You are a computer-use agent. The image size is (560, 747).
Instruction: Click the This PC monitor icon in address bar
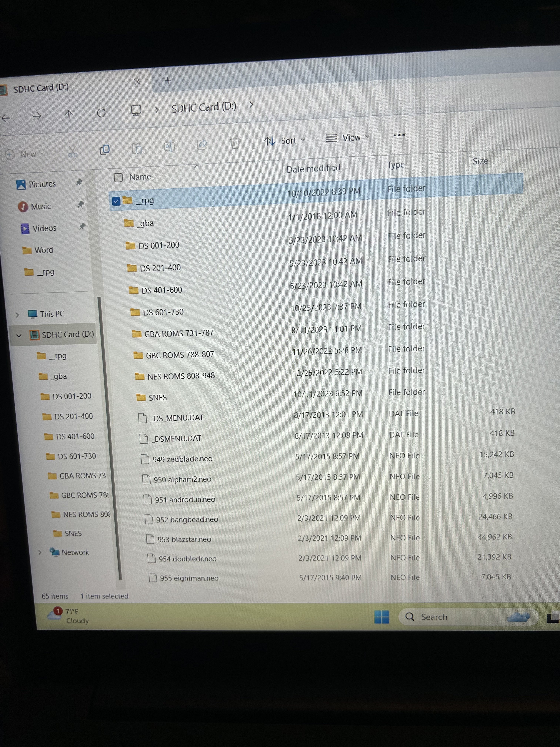[136, 110]
